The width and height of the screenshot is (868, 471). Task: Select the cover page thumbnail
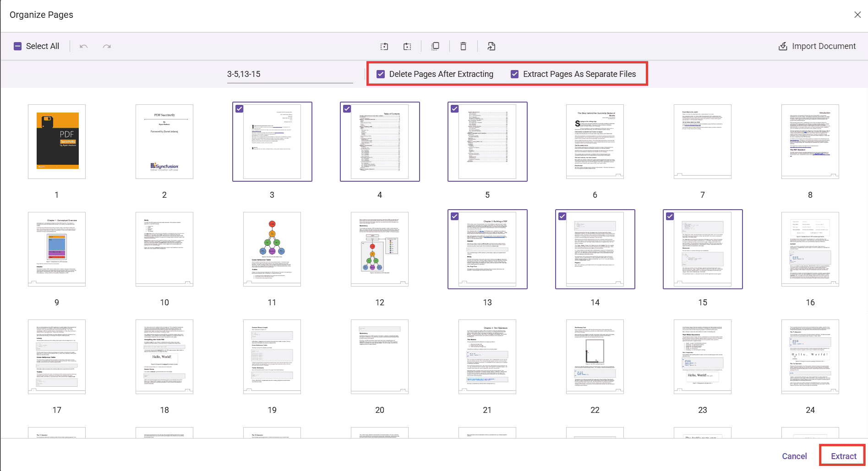point(56,141)
